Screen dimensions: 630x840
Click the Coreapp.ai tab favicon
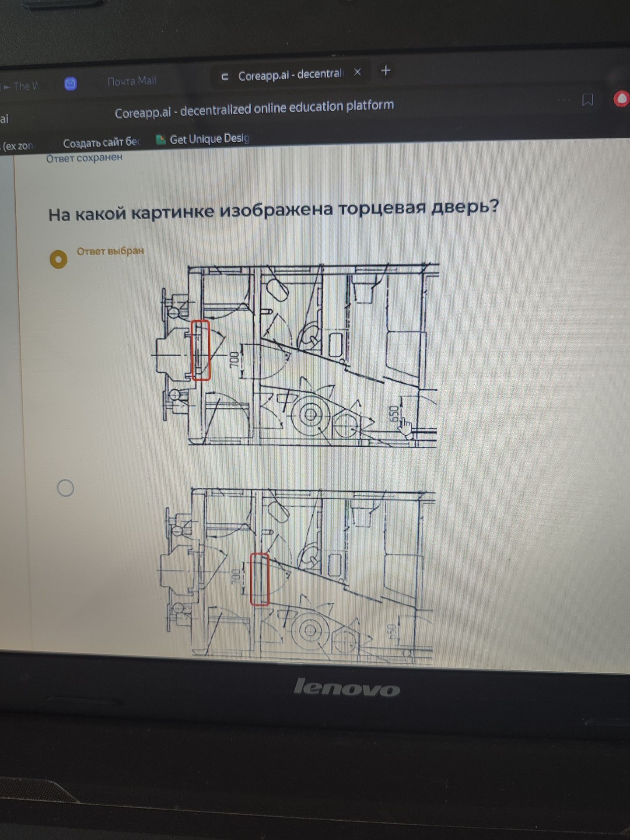pyautogui.click(x=225, y=77)
